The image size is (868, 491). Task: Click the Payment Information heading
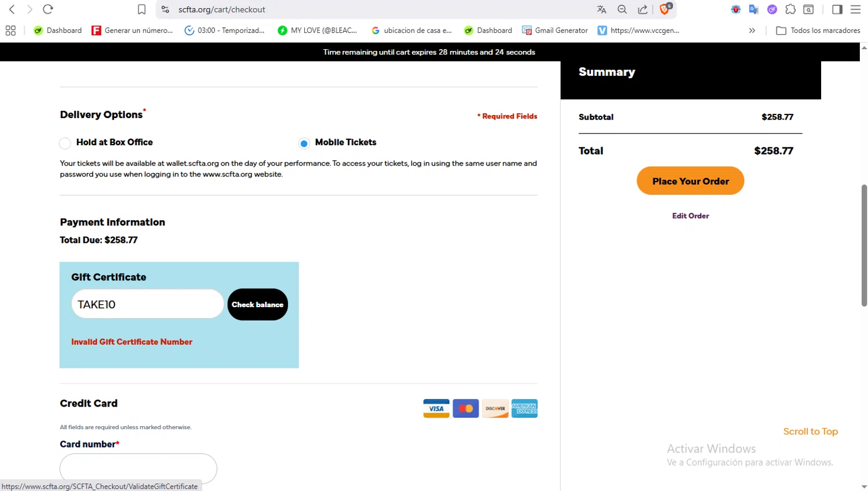[112, 222]
